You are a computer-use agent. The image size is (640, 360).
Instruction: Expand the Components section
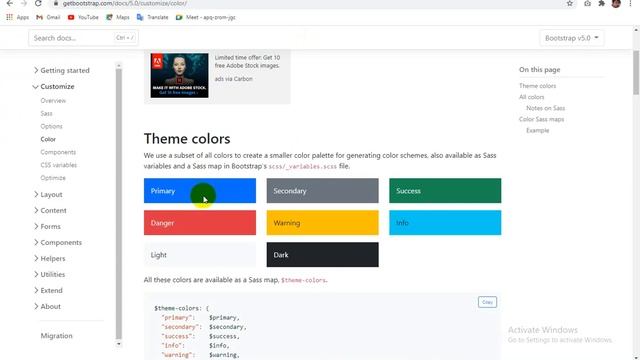pyautogui.click(x=58, y=242)
